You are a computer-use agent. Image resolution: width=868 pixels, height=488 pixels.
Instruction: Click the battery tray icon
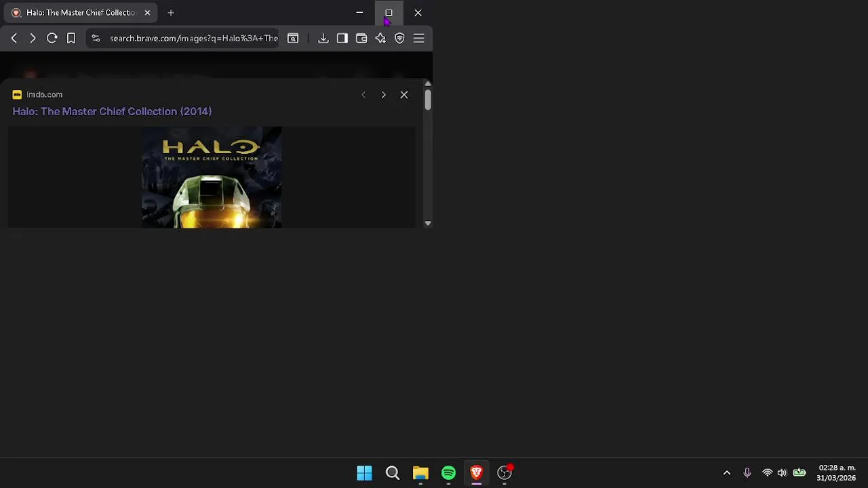[x=800, y=473]
